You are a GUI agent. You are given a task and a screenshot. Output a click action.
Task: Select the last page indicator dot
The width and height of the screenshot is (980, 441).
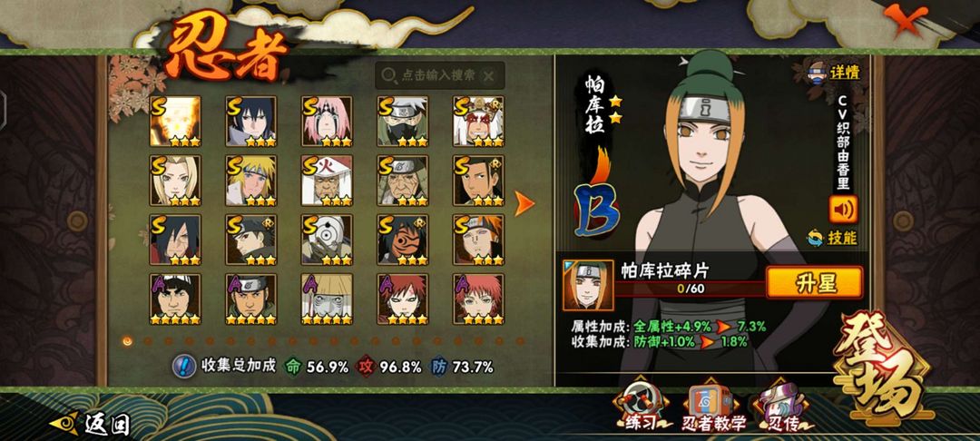point(520,341)
